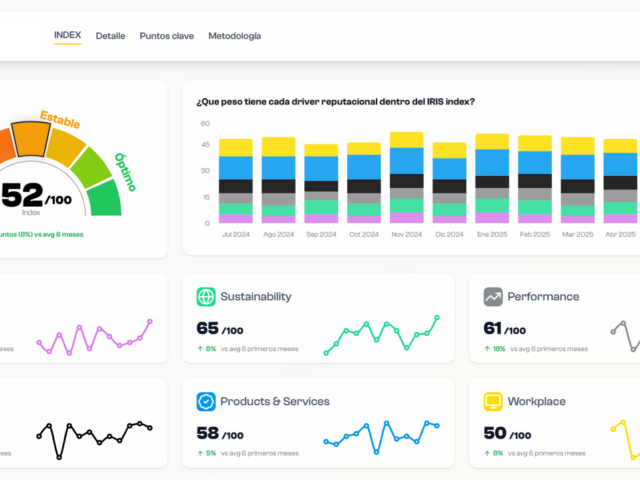Open the Detalle tab

[x=110, y=36]
